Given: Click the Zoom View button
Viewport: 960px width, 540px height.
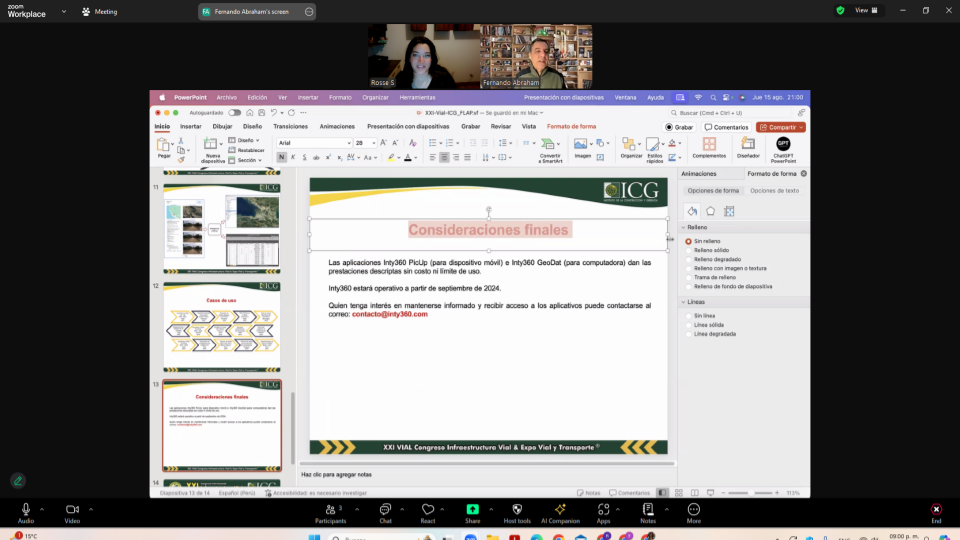Looking at the screenshot, I should [x=866, y=10].
